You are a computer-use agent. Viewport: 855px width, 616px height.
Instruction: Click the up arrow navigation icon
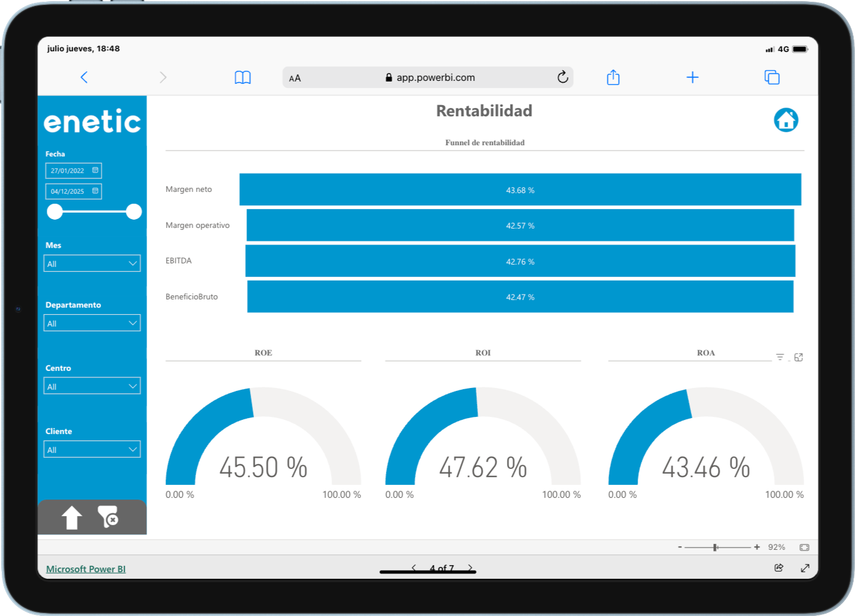(x=72, y=517)
